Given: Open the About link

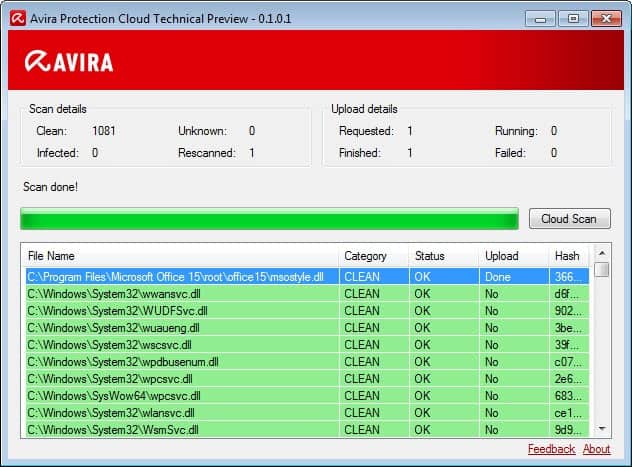Looking at the screenshot, I should click(x=597, y=449).
